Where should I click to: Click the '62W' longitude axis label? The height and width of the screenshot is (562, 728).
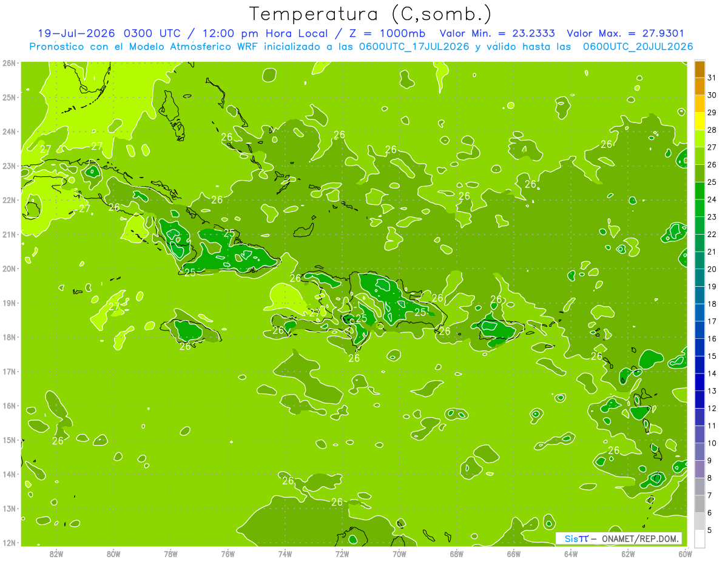628,554
